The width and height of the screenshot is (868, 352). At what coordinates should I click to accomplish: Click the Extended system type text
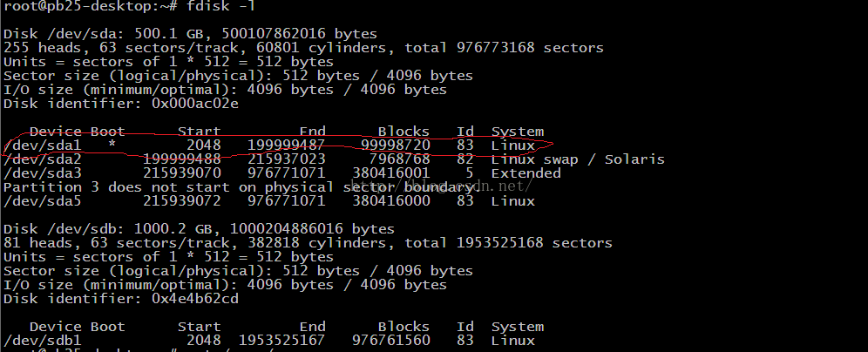point(526,173)
